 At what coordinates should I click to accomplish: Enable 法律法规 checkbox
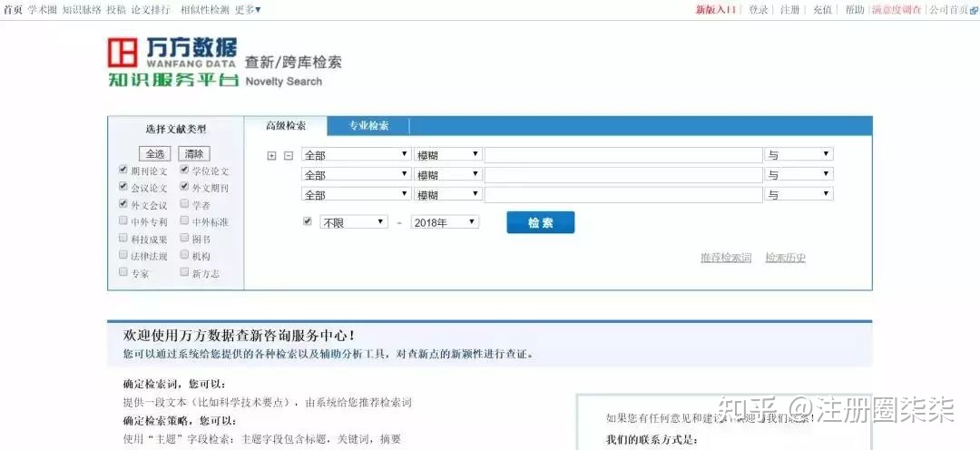123,255
